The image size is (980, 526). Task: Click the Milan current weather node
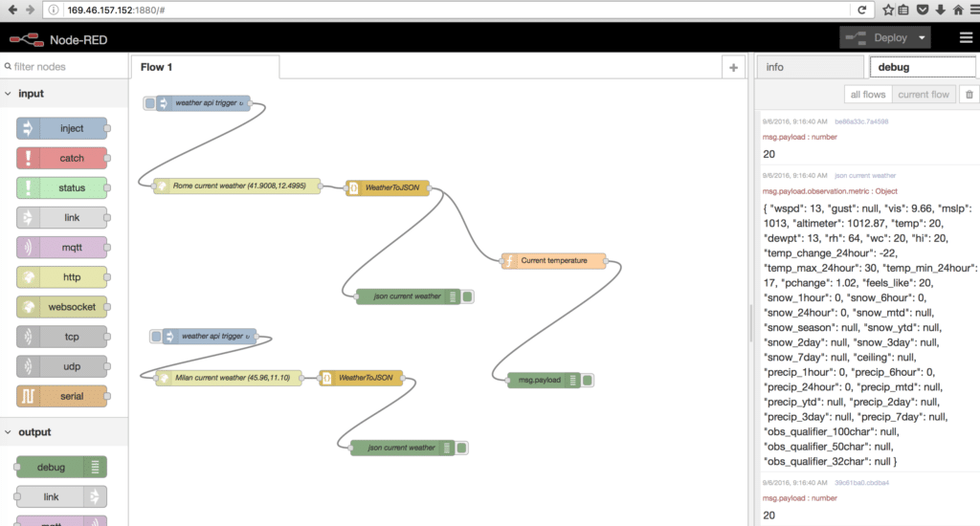tap(229, 378)
